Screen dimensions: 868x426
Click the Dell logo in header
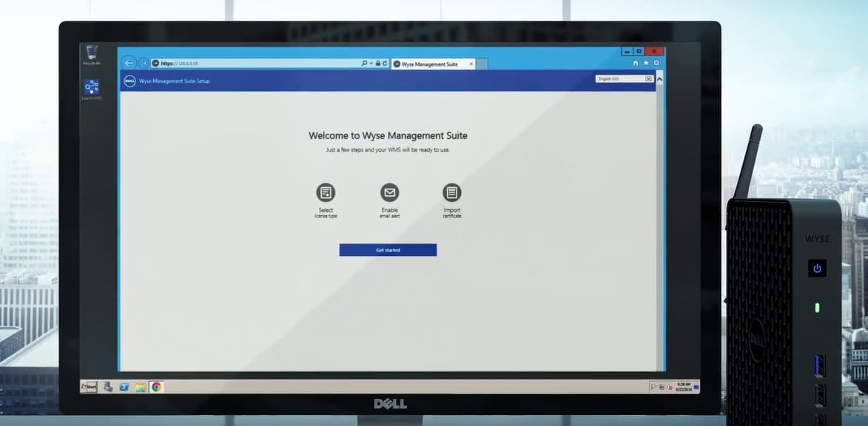pyautogui.click(x=128, y=81)
